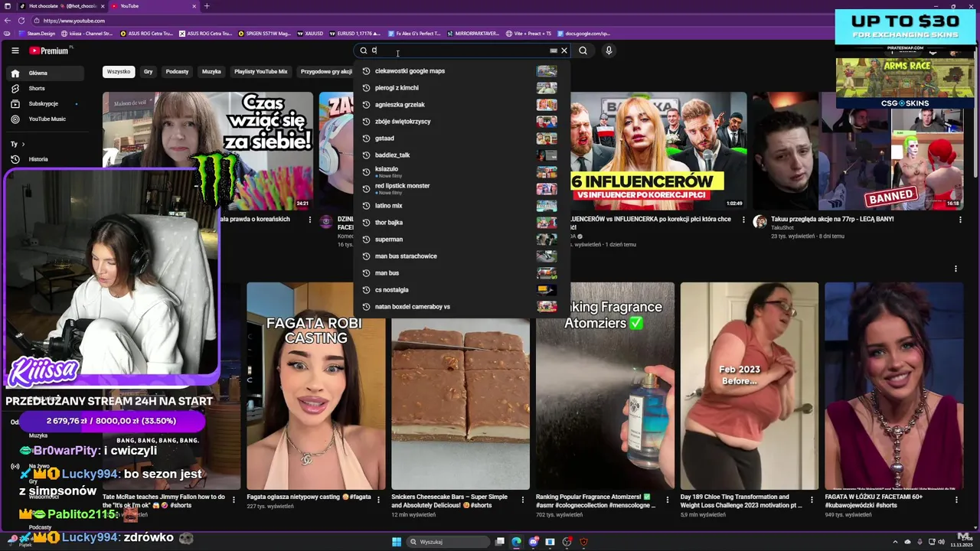Go back in the browser
The image size is (980, 551).
(7, 21)
